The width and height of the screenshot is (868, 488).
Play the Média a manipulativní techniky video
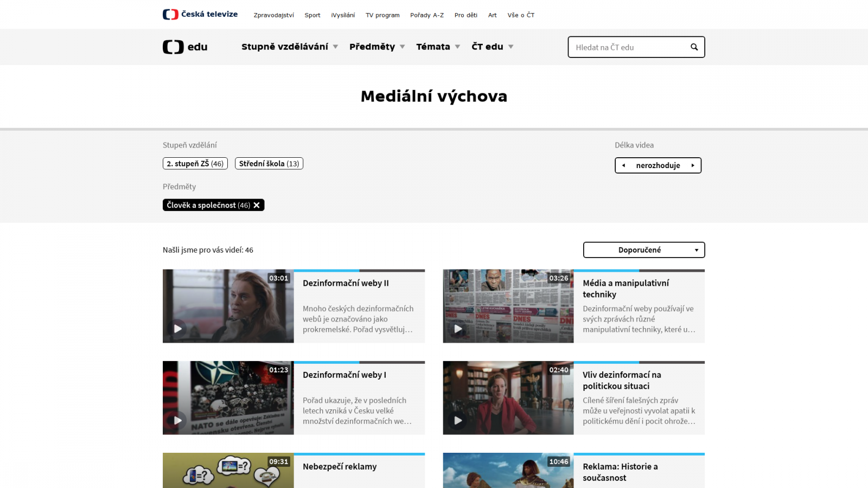coord(458,329)
